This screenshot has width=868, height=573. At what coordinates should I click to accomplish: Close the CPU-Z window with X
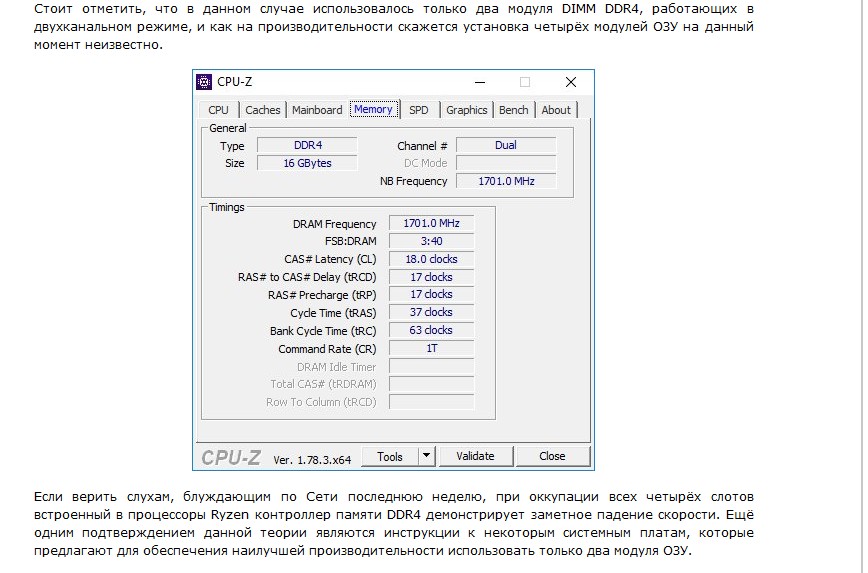point(570,82)
